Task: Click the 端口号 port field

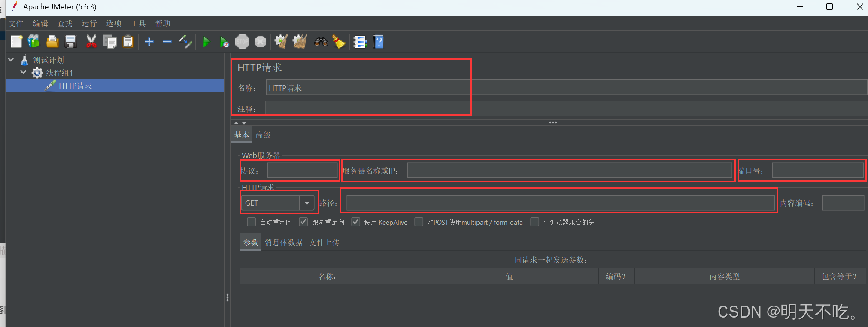Action: pyautogui.click(x=818, y=171)
